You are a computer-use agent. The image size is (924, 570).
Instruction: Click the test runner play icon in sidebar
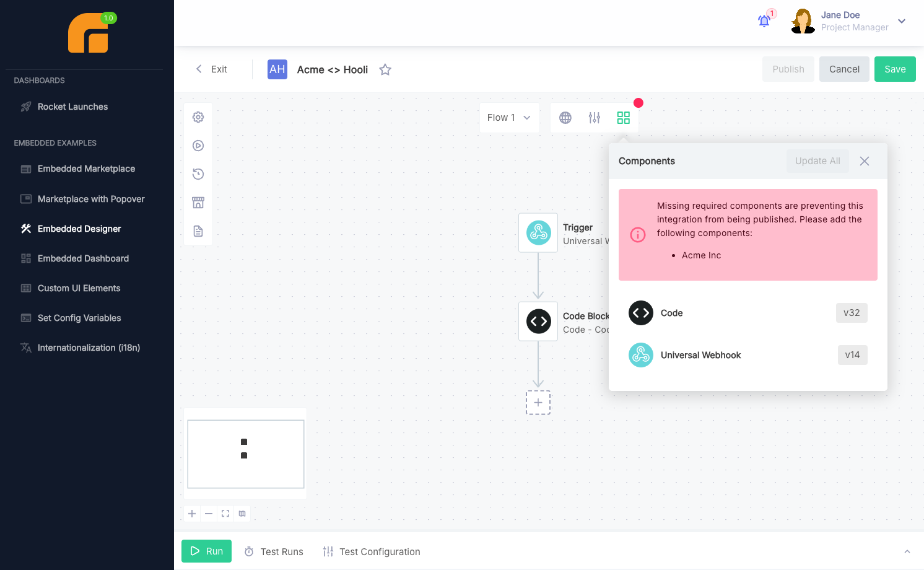(x=198, y=145)
